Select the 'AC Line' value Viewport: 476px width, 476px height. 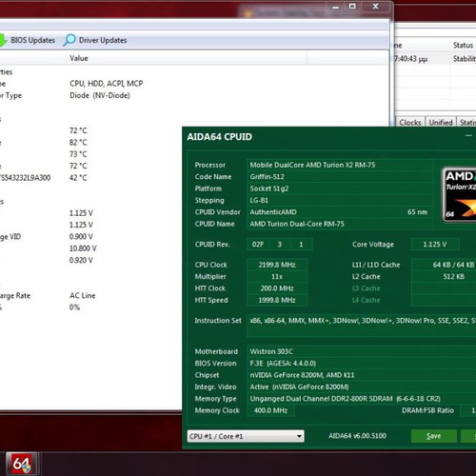(x=83, y=296)
